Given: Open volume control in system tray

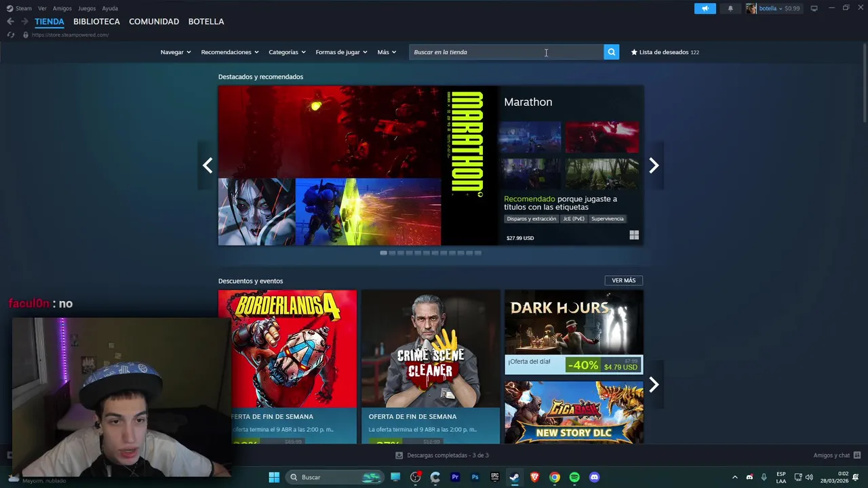Looking at the screenshot, I should [x=809, y=477].
